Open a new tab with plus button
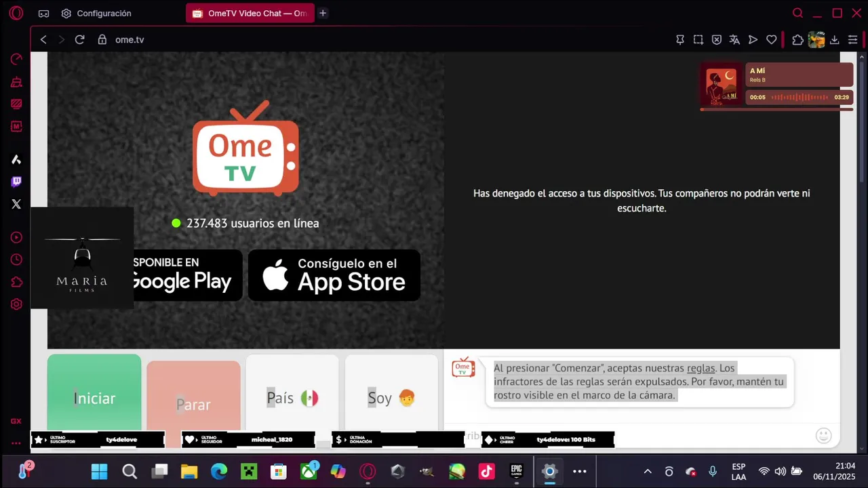Screen dimensions: 868x488 tap(323, 13)
